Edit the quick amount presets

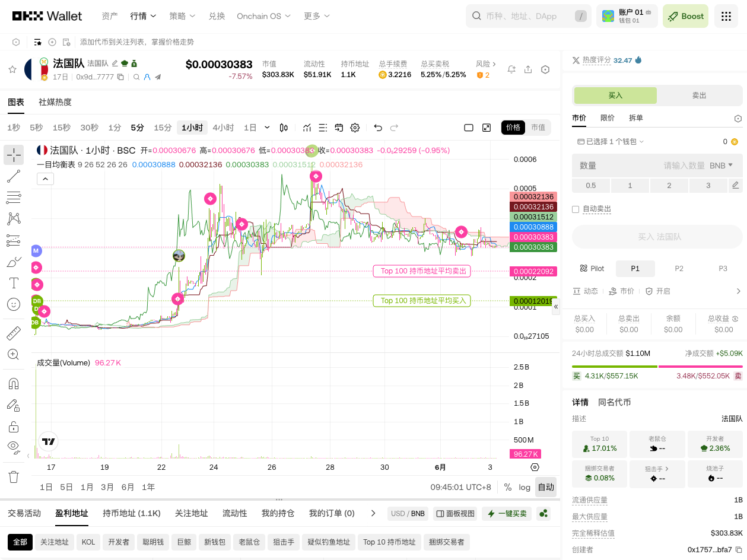736,185
